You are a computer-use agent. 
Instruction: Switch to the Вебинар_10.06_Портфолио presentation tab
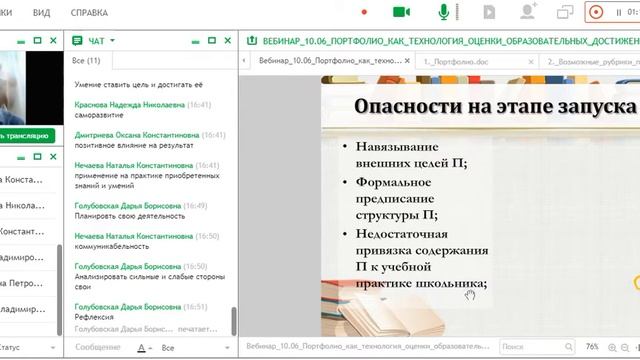[x=330, y=61]
